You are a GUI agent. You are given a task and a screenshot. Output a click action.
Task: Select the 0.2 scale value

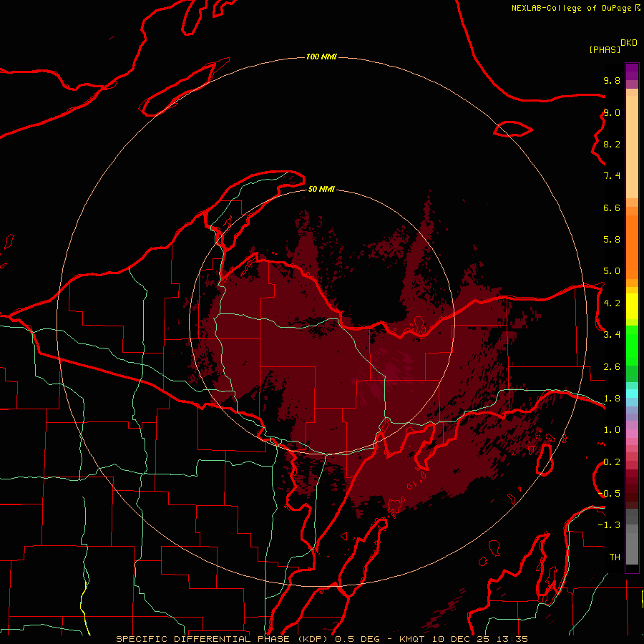(612, 462)
